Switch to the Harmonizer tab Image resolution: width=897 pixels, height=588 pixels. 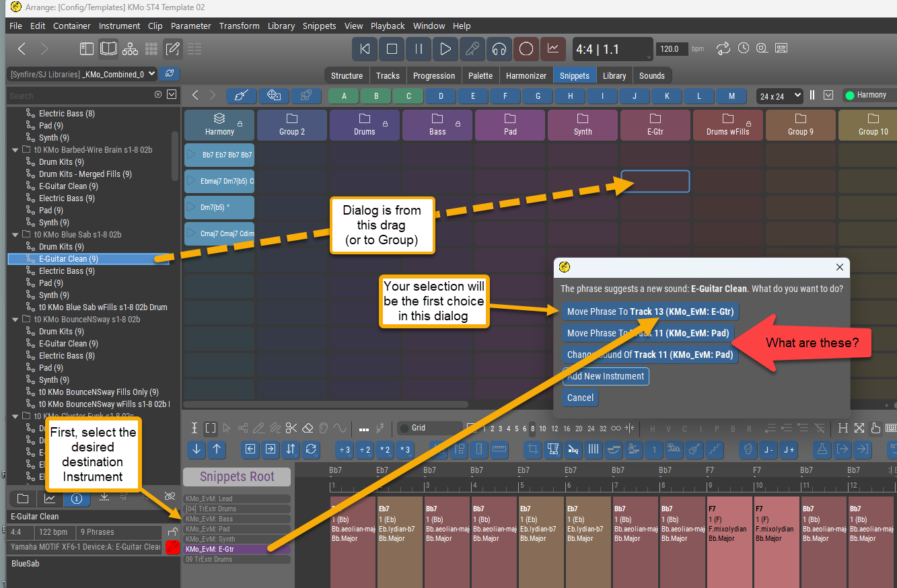(x=526, y=75)
